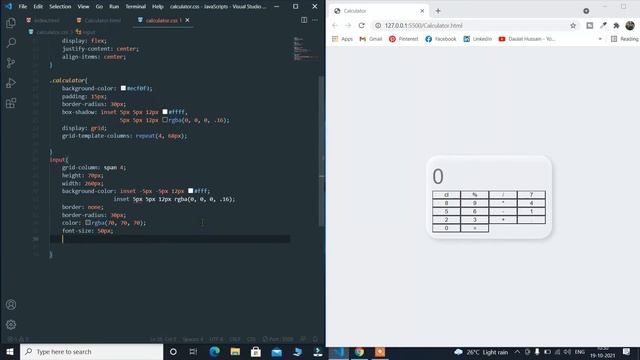Open the Apps bookmark shortcut
The height and width of the screenshot is (360, 640).
pyautogui.click(x=342, y=39)
